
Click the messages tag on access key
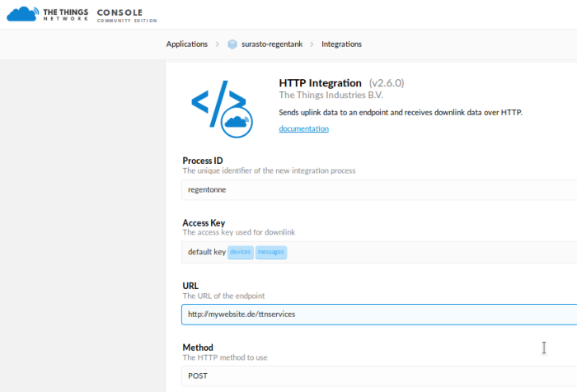(271, 252)
